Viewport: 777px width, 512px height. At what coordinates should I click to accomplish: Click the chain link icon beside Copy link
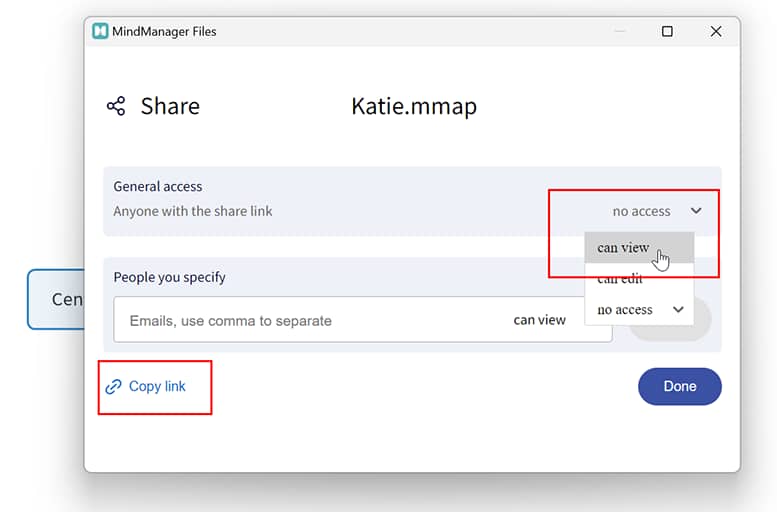[x=113, y=387]
